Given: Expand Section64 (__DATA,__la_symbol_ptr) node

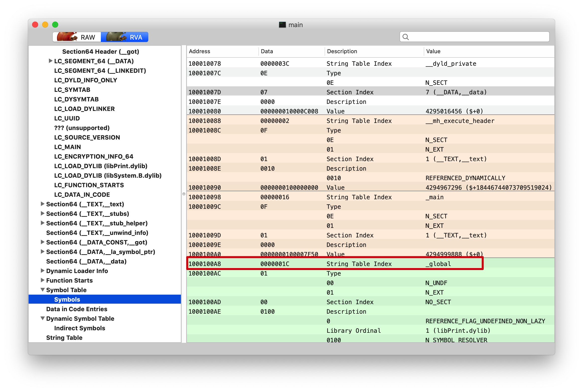Looking at the screenshot, I should click(42, 252).
